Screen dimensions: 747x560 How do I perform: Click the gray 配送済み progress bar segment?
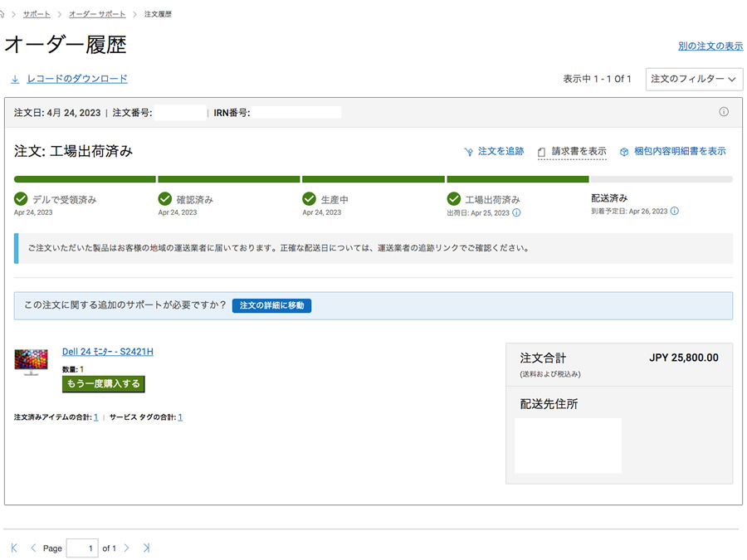click(662, 179)
